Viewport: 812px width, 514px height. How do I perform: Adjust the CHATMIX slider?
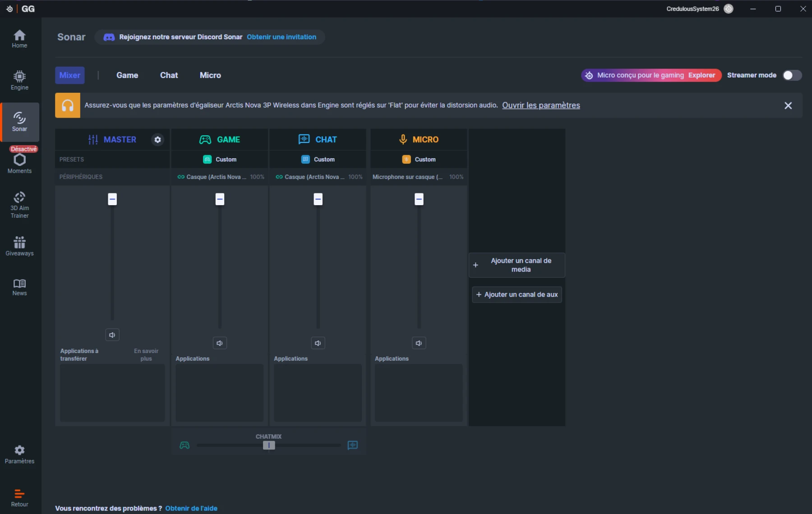click(269, 445)
